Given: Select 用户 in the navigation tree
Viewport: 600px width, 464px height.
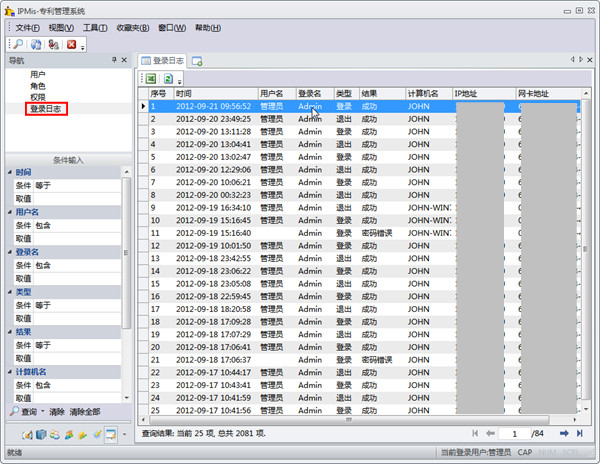Looking at the screenshot, I should [38, 74].
